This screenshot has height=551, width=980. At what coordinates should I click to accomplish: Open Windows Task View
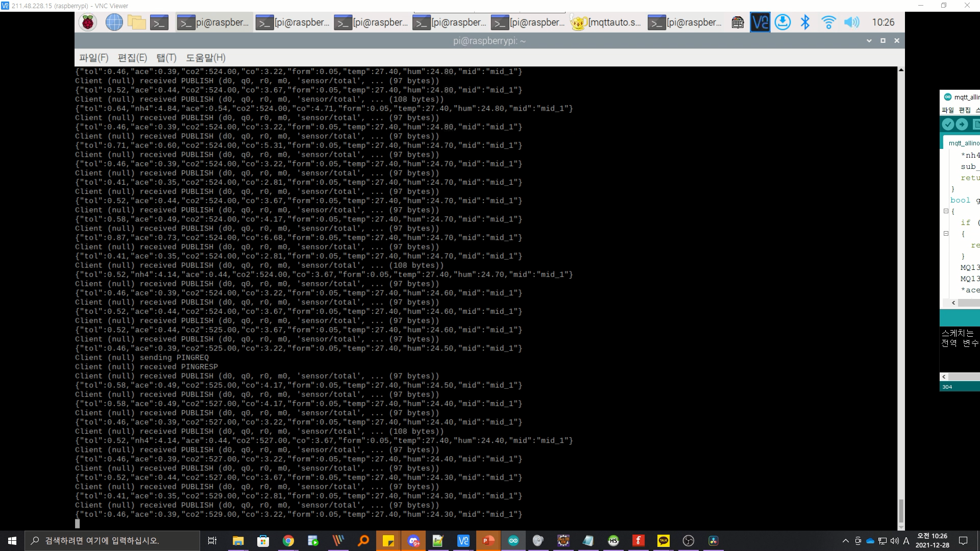212,541
